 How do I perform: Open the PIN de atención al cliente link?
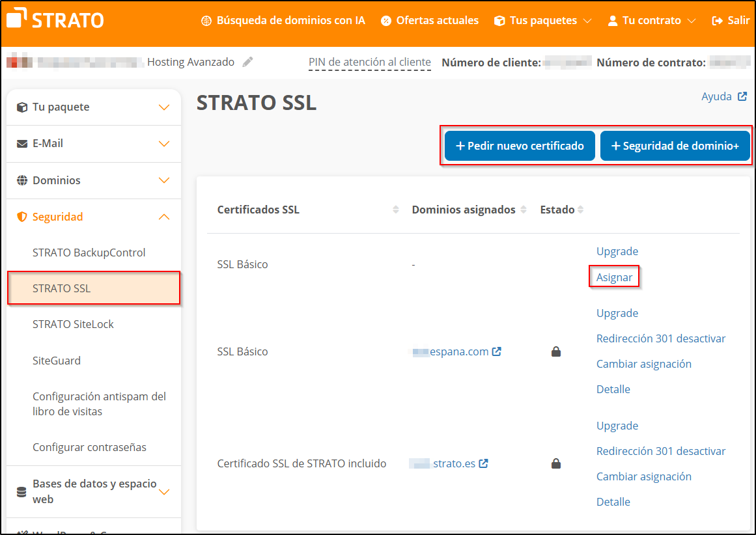pyautogui.click(x=369, y=62)
